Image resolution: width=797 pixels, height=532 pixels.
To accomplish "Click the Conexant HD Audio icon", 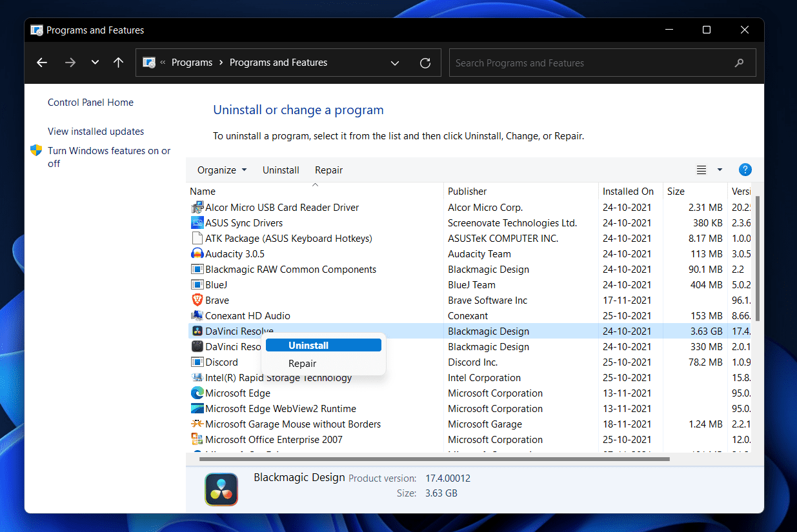I will click(x=197, y=316).
